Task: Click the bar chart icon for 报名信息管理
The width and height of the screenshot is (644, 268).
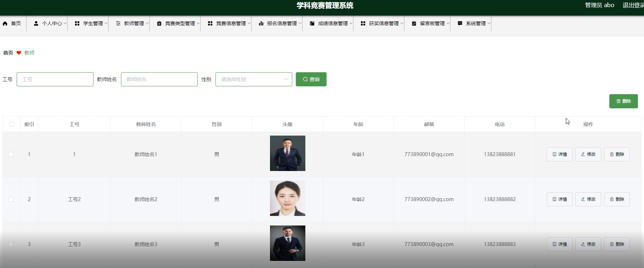Action: tap(261, 23)
